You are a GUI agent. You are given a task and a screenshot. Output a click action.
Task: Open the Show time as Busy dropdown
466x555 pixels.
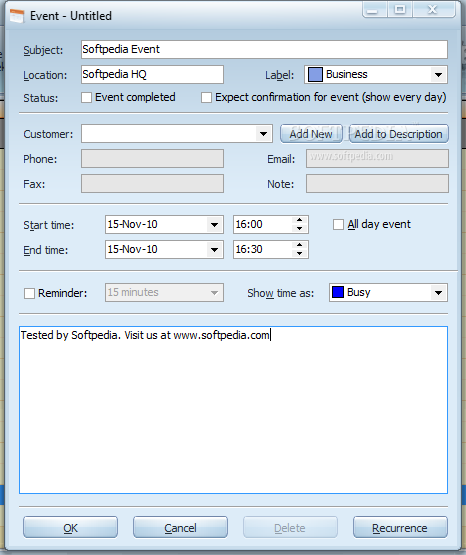[438, 293]
